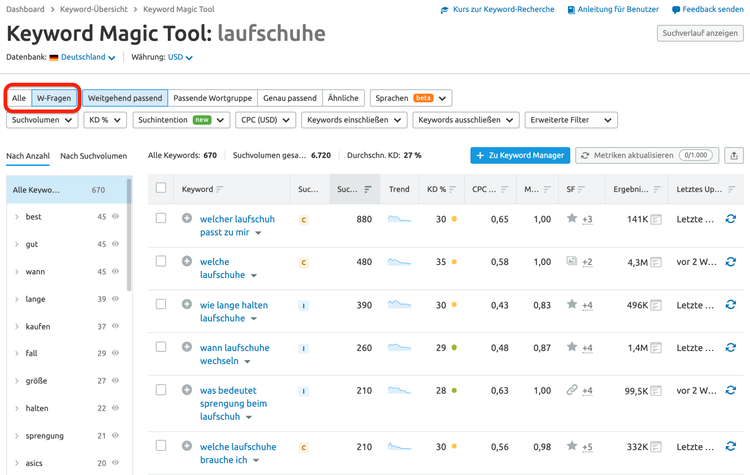Click Feedback senden link

coord(708,9)
